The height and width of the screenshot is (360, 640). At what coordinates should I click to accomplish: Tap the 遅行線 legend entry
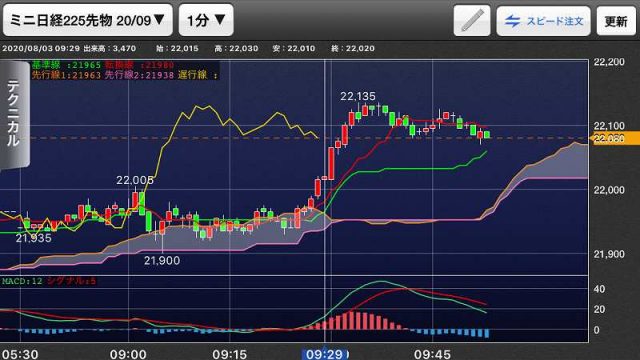pyautogui.click(x=198, y=75)
